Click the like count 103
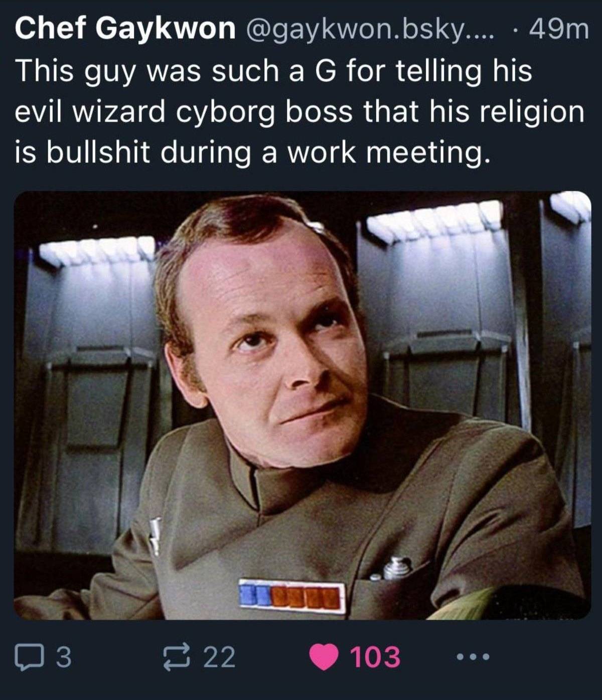Viewport: 602px width, 700px height. pyautogui.click(x=375, y=657)
